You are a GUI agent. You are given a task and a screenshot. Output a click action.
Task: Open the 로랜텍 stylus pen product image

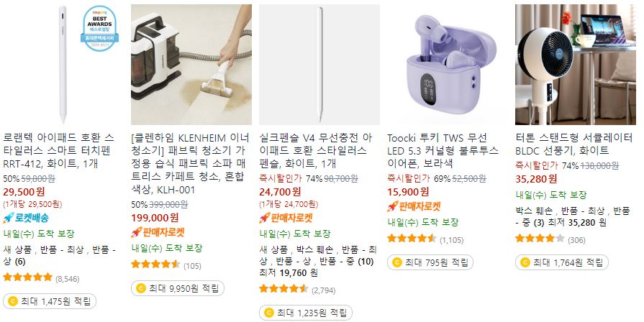[63, 65]
